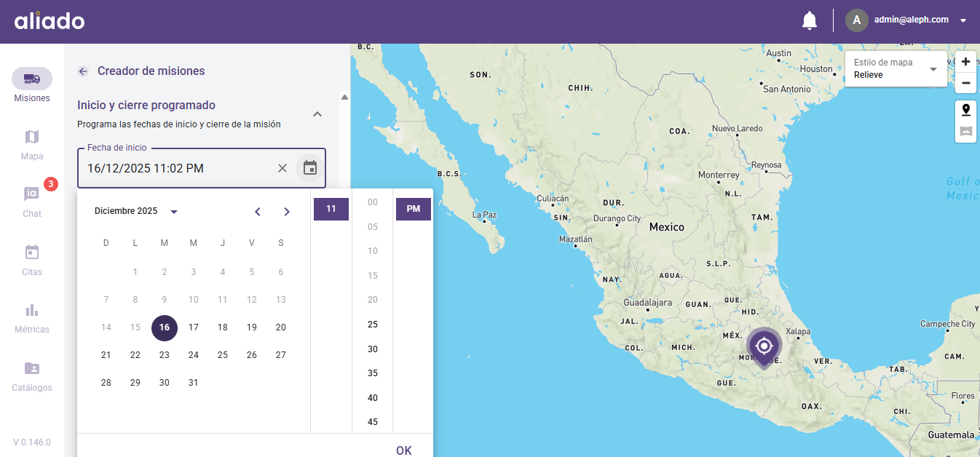Viewport: 980px width, 457px height.
Task: Click the location pin map control
Action: click(x=965, y=111)
